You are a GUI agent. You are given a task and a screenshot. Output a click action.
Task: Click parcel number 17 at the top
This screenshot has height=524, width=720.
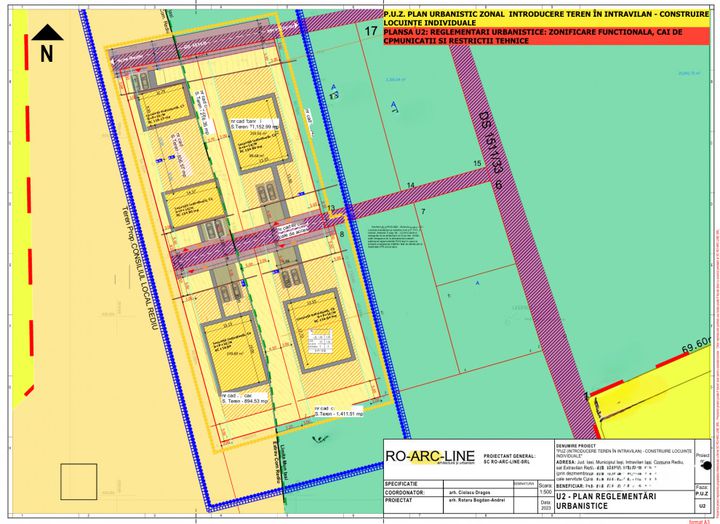coord(372,33)
